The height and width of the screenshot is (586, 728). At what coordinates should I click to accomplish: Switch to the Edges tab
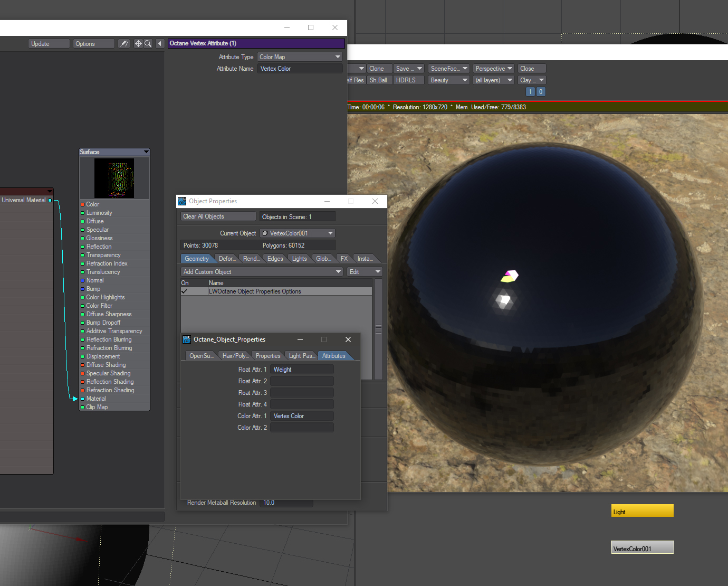click(x=275, y=259)
